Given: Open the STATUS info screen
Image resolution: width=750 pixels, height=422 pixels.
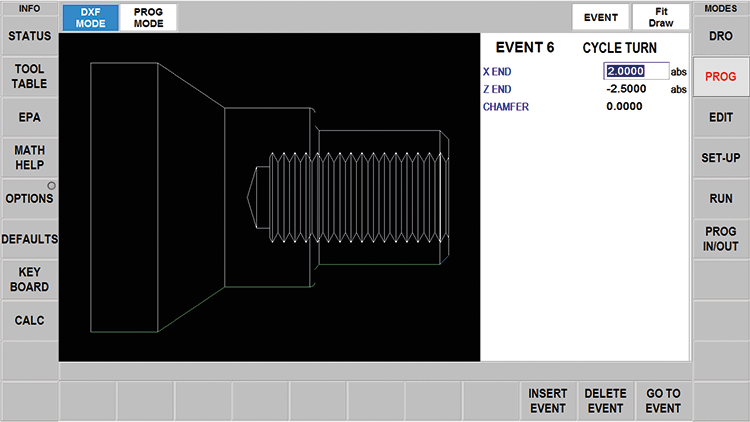Looking at the screenshot, I should click(30, 36).
